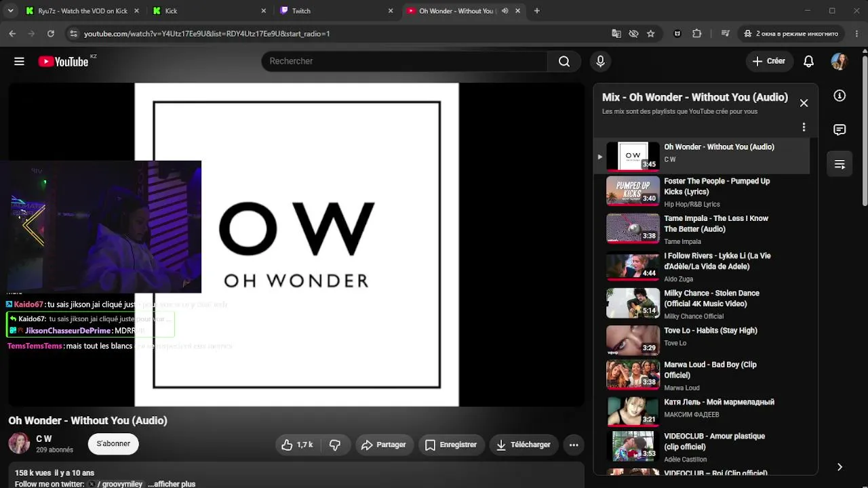
Task: Open the extension icon beside bookmark star
Action: click(x=677, y=33)
